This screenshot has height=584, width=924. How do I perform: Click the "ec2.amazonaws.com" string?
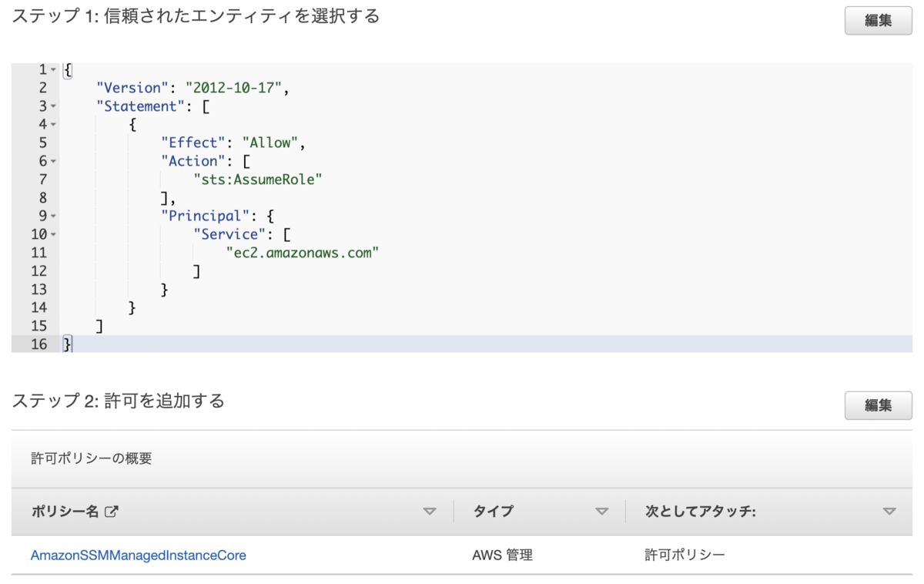(303, 253)
